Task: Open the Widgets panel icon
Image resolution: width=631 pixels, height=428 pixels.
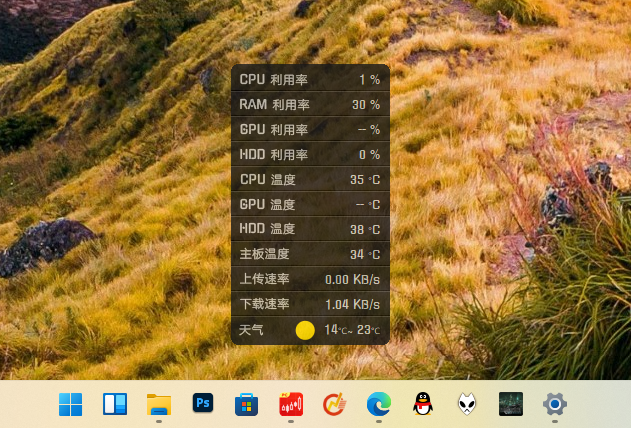Action: 115,404
